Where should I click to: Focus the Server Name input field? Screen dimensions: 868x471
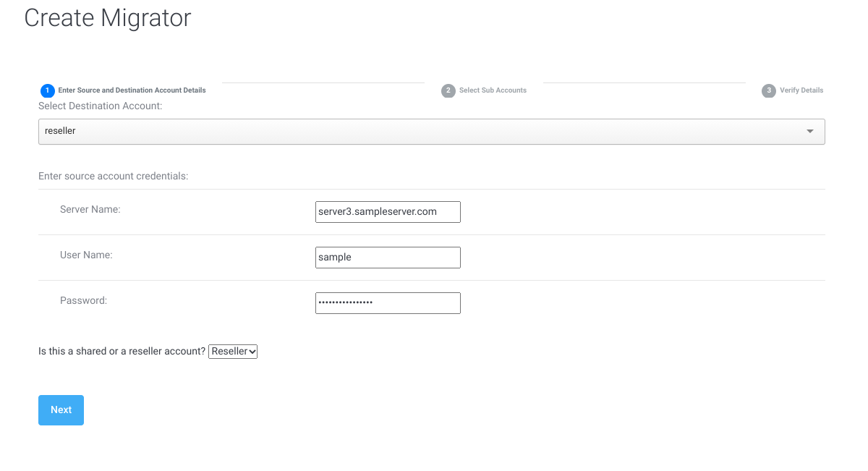click(x=388, y=212)
